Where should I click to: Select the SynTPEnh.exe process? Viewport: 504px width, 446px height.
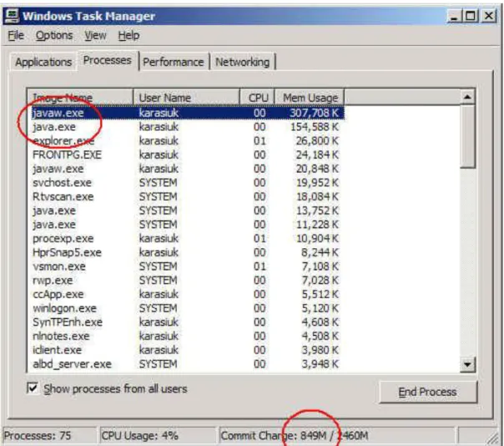[x=186, y=322]
